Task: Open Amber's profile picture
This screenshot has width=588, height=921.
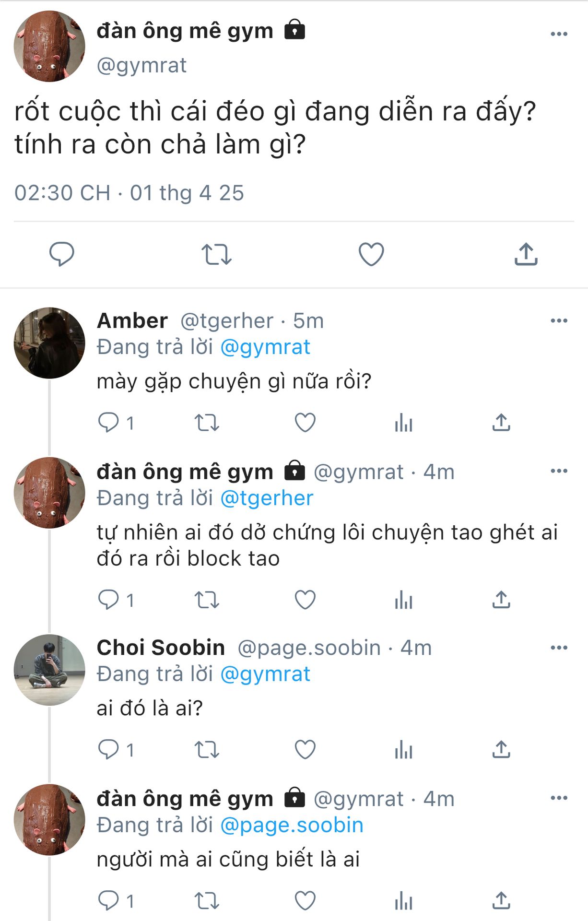Action: pos(49,343)
